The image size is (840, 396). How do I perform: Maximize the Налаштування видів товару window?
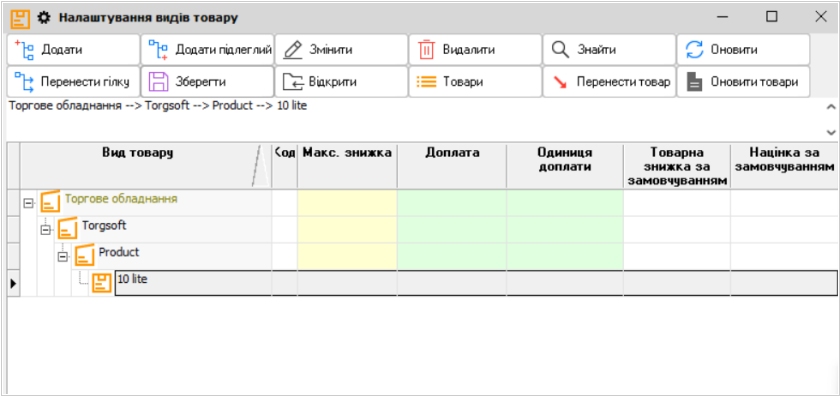click(771, 17)
